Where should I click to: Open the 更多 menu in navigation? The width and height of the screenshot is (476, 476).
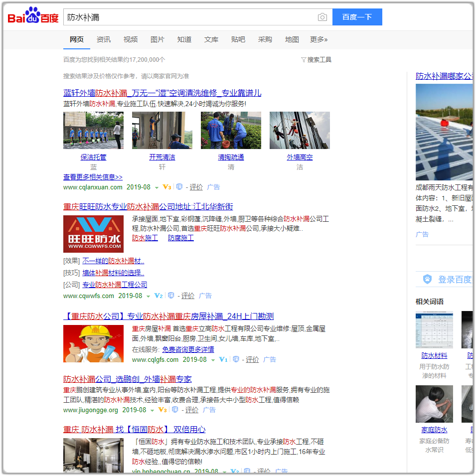(x=318, y=39)
